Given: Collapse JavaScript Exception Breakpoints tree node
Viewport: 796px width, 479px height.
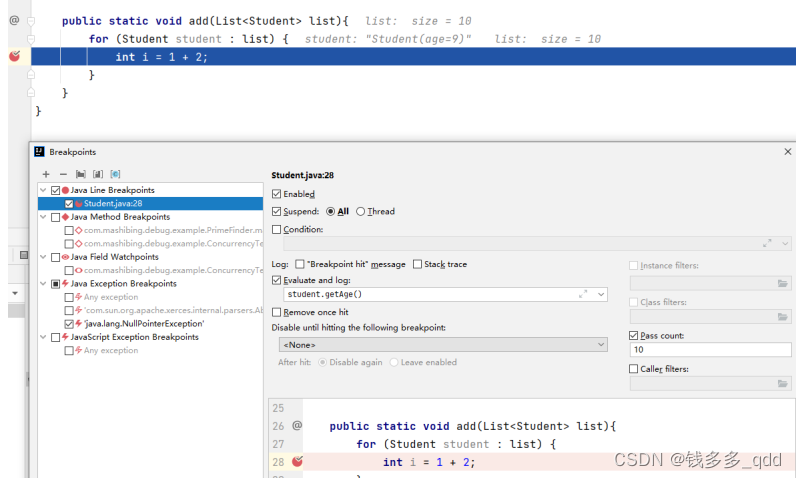Looking at the screenshot, I should click(x=44, y=337).
